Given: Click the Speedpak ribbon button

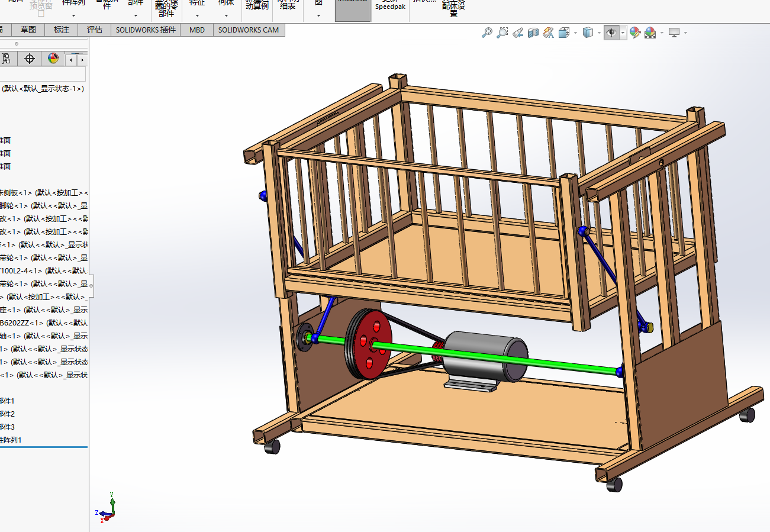Looking at the screenshot, I should pyautogui.click(x=391, y=6).
